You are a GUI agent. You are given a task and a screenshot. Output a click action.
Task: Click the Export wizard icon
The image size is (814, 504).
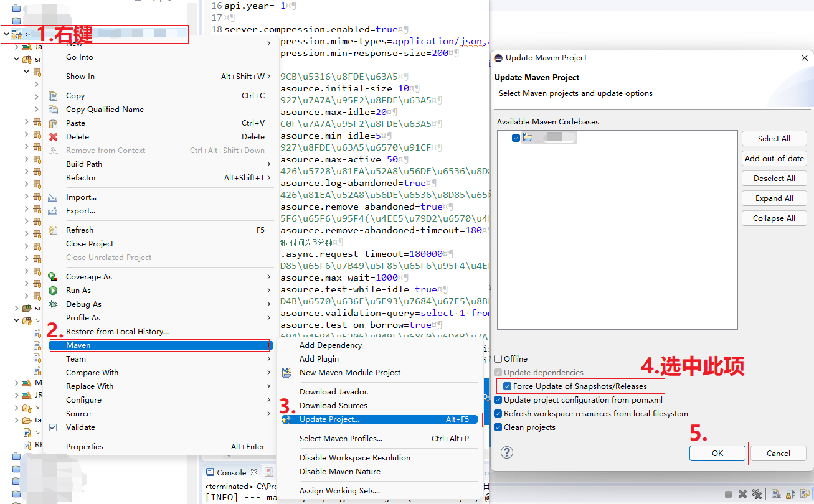[x=53, y=211]
